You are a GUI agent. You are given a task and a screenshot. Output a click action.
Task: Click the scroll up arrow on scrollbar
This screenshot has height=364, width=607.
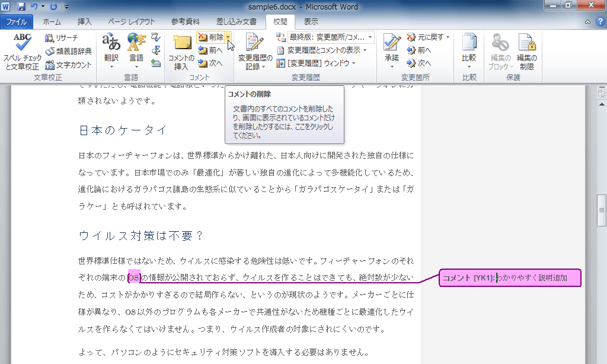pos(602,104)
